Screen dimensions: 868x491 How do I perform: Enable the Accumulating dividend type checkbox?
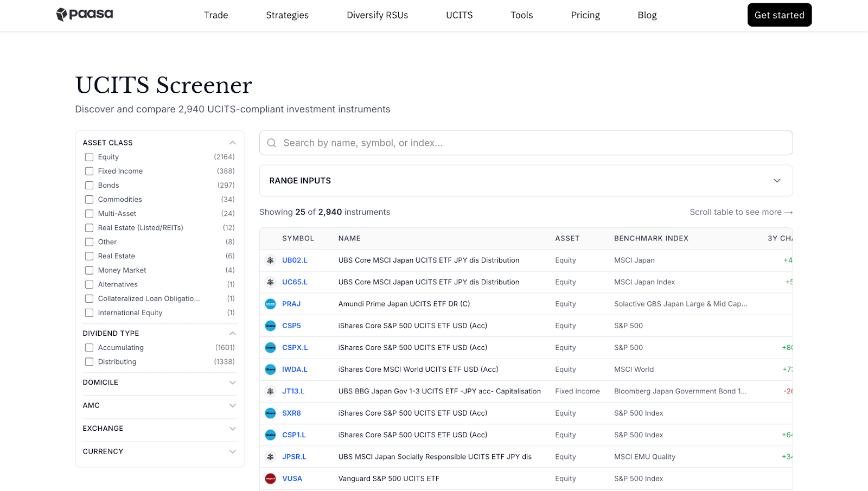pos(89,348)
